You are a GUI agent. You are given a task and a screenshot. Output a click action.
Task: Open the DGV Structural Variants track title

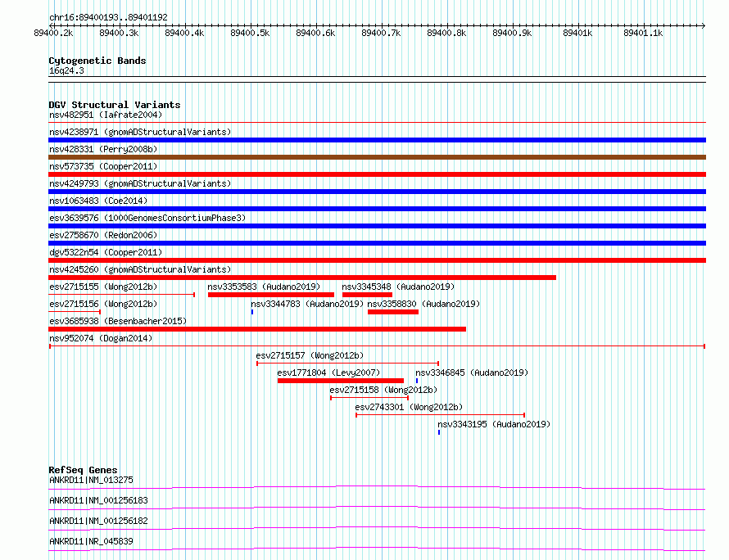tap(115, 105)
